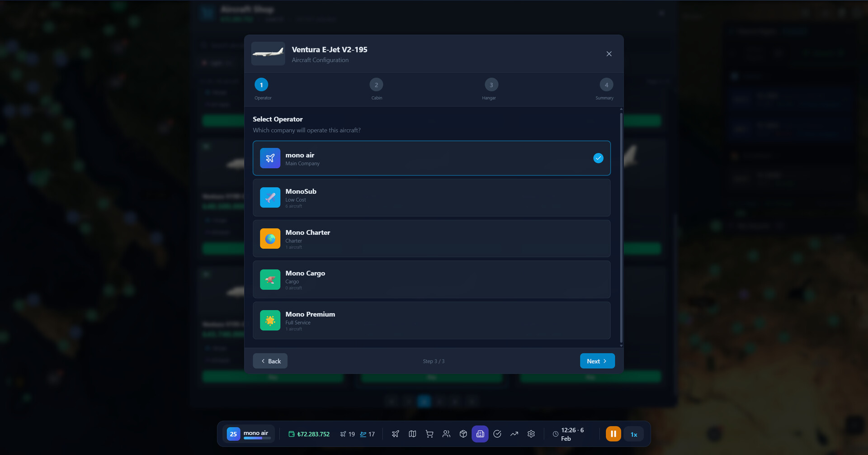Screen dimensions: 868x455
Task: Open the game settings gear icon
Action: click(531, 434)
